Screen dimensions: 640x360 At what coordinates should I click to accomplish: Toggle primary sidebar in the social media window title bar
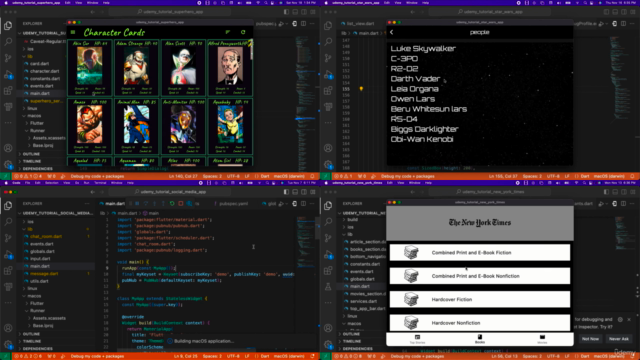point(286,192)
